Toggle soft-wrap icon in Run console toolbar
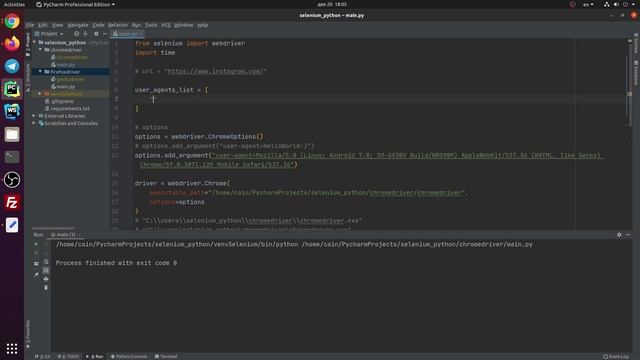 tap(46, 261)
